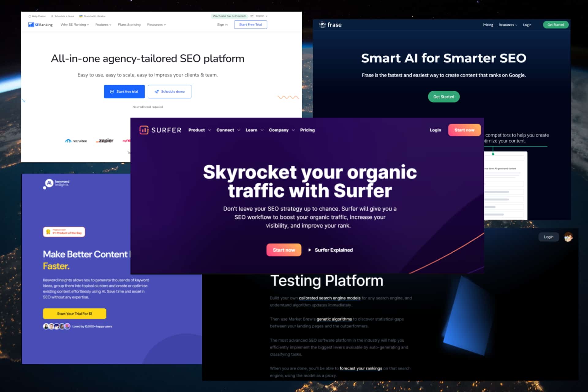Click the No credit card required text
The image size is (588, 392).
point(148,107)
